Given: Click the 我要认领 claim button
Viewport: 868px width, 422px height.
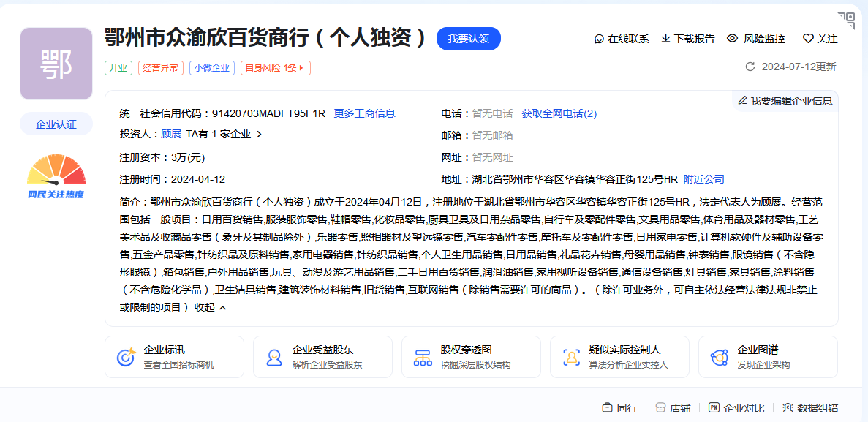Looking at the screenshot, I should (x=468, y=39).
